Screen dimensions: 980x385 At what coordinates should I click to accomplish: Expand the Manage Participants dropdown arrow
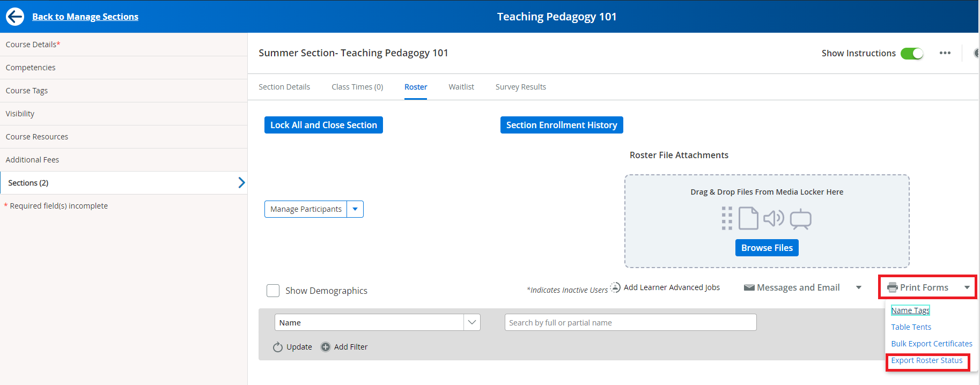tap(355, 209)
